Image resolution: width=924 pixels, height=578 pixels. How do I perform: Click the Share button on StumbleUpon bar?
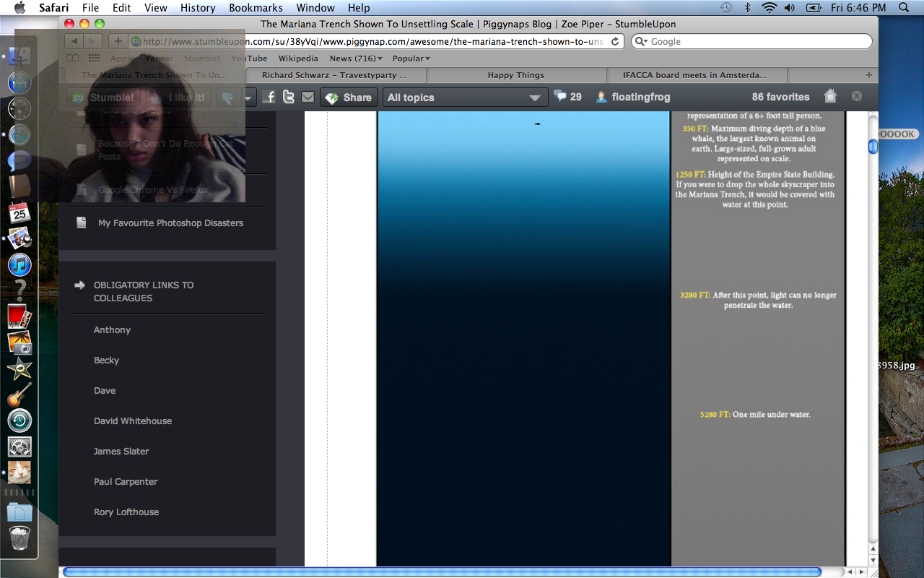click(349, 98)
